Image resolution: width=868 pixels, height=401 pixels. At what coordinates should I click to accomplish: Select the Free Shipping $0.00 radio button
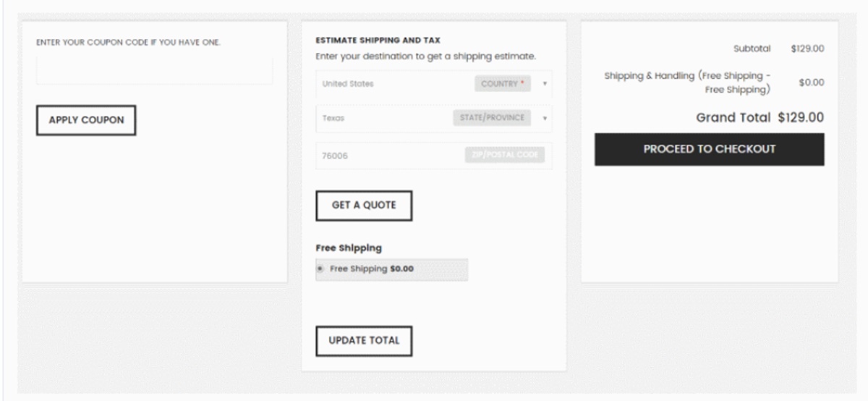pos(320,269)
